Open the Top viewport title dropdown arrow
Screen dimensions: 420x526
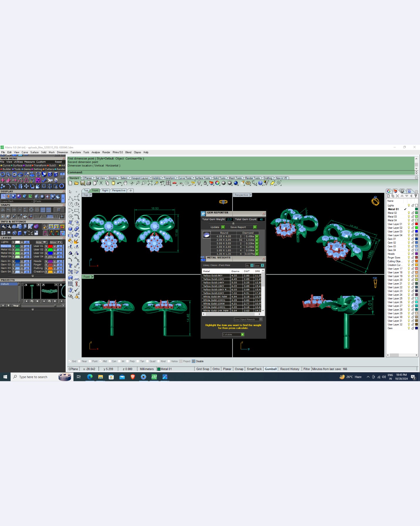click(x=91, y=195)
